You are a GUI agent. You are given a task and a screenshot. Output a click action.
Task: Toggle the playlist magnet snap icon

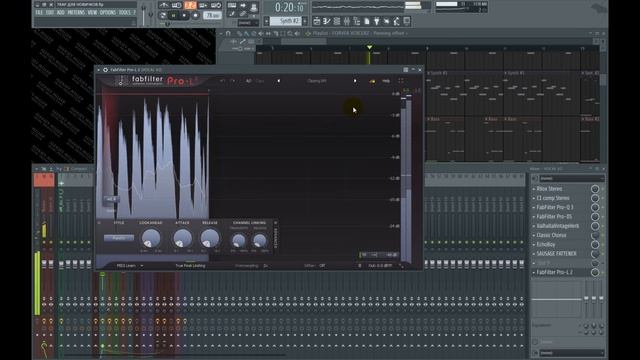pos(228,33)
